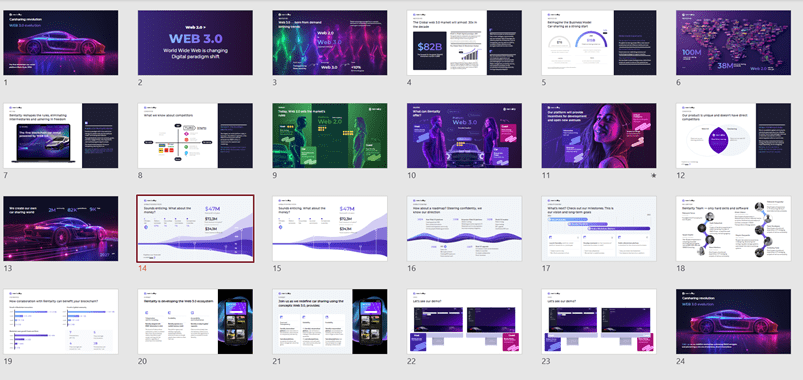The image size is (803, 380).
Task: Select green slide 9 labelled Web 2.0
Action: click(x=330, y=136)
